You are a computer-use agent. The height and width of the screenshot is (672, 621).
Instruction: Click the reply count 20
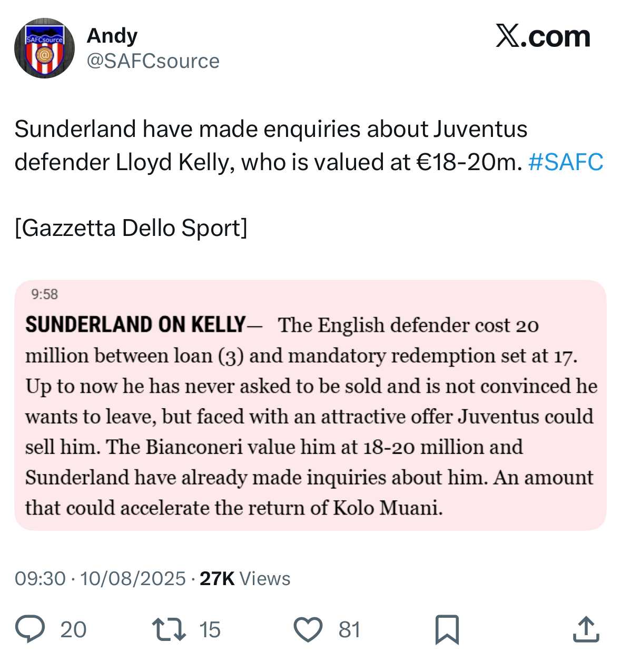point(73,630)
